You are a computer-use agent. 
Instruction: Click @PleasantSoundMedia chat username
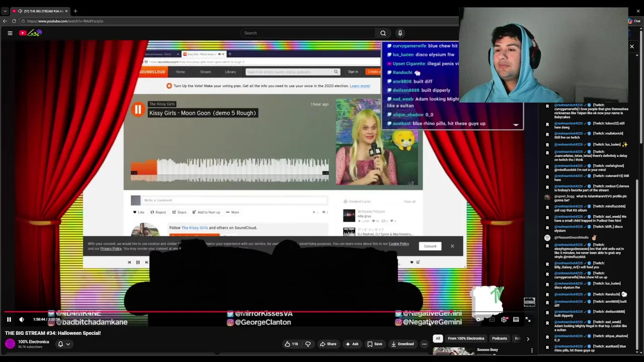tap(571, 237)
